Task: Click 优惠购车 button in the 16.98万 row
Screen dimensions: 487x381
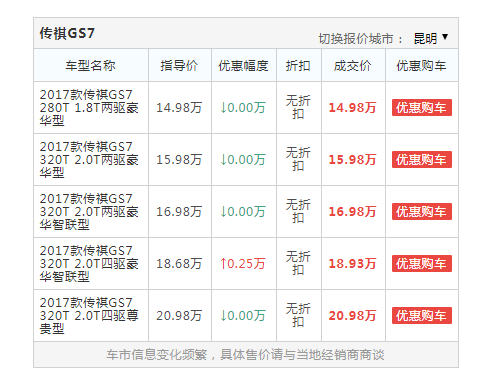Action: coord(422,211)
